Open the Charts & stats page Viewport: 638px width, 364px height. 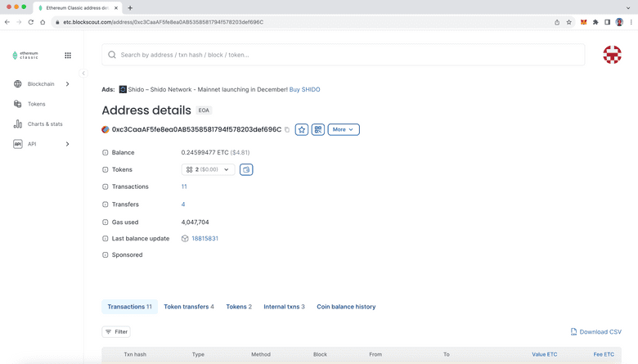click(44, 124)
